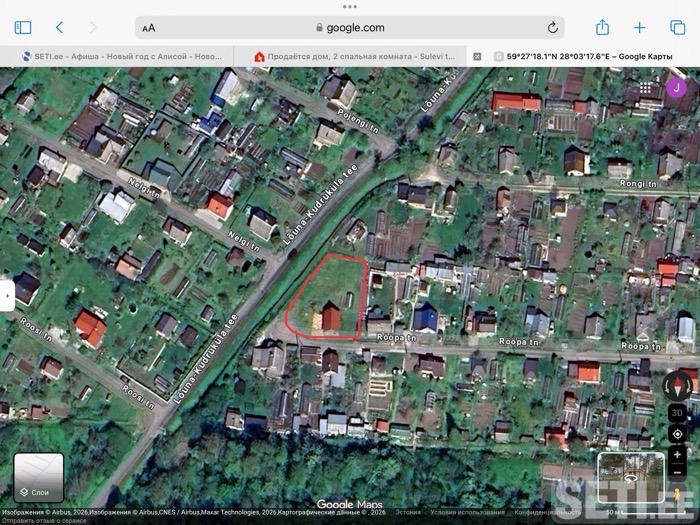Open the Google account avatar menu

676,87
